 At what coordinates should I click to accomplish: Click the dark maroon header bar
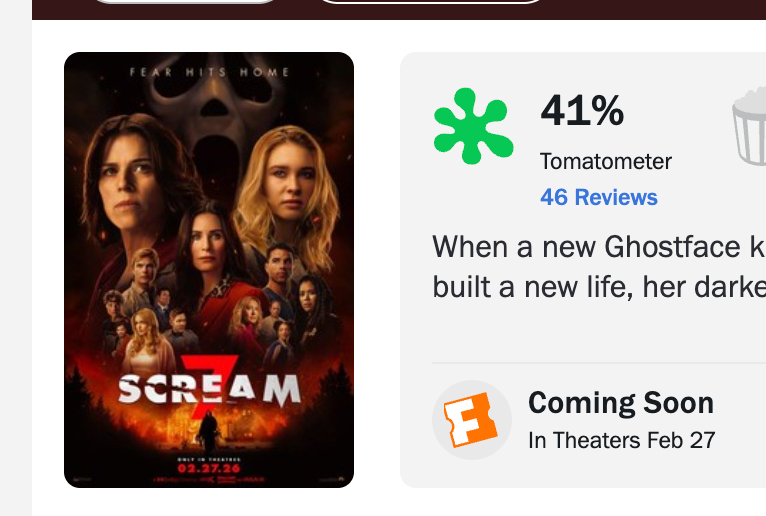pos(650,9)
